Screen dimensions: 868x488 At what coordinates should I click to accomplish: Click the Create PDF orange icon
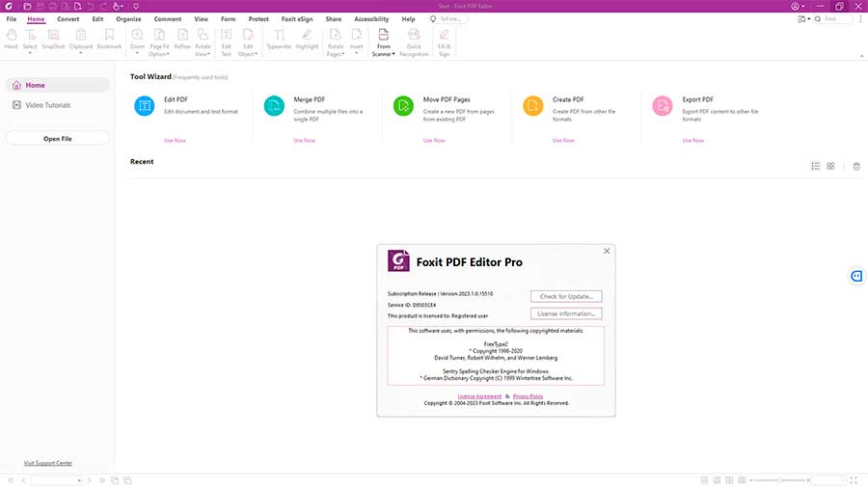[x=533, y=106]
